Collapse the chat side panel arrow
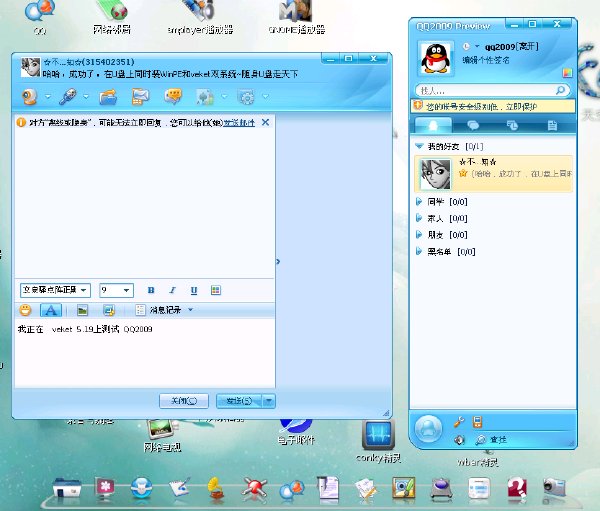600x511 pixels. point(278,261)
